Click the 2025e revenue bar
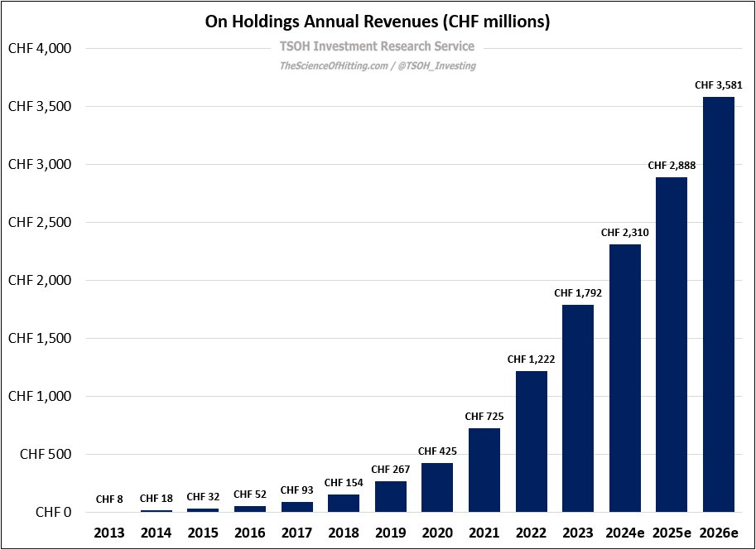 point(672,345)
